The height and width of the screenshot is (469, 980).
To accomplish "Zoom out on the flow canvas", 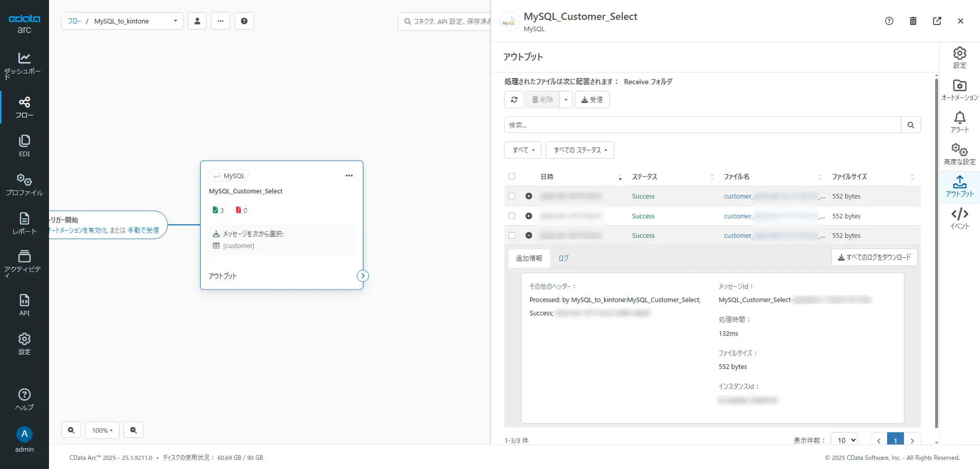I will tap(133, 430).
